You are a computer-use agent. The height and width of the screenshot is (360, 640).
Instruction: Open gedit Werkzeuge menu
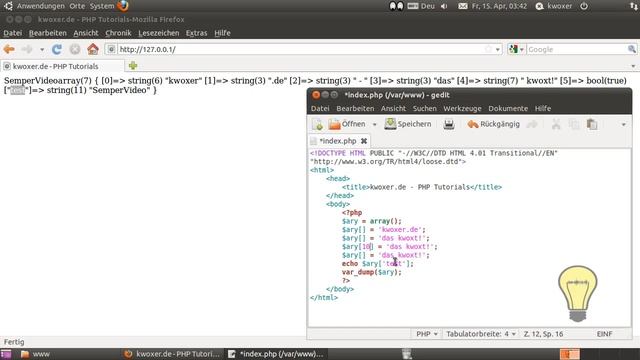462,109
